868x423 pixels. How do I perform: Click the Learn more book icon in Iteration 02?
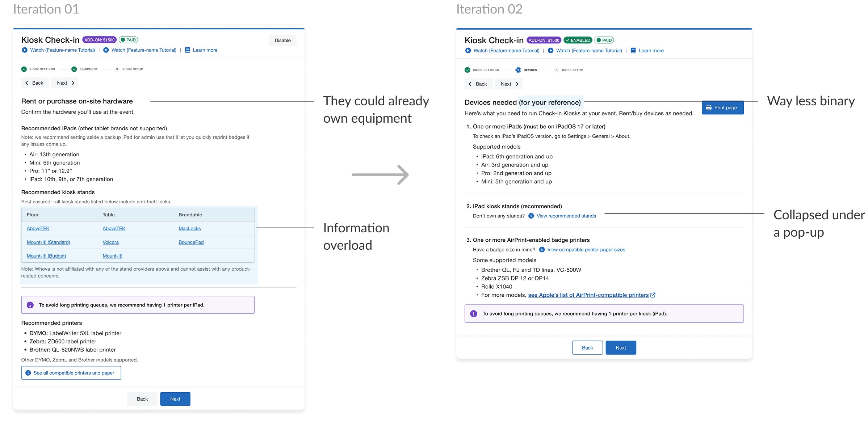(x=633, y=51)
